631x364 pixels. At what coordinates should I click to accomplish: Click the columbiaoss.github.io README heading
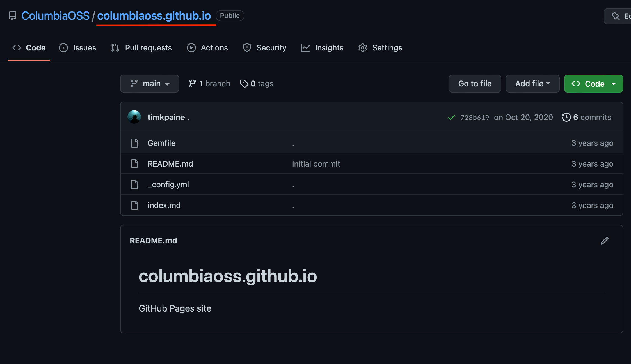(x=228, y=276)
